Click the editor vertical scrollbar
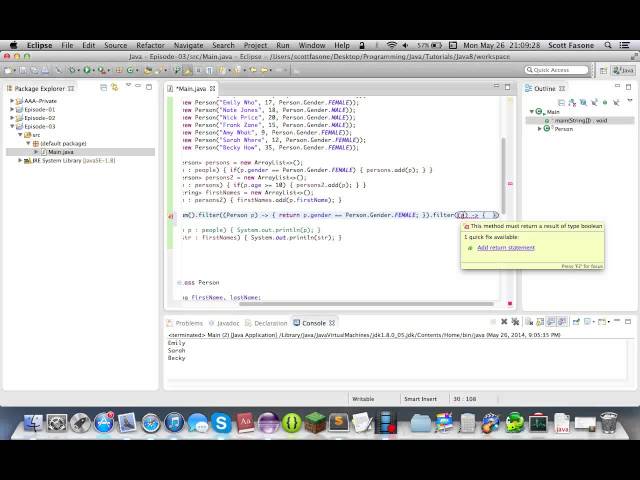This screenshot has width=640, height=480. pos(504,176)
